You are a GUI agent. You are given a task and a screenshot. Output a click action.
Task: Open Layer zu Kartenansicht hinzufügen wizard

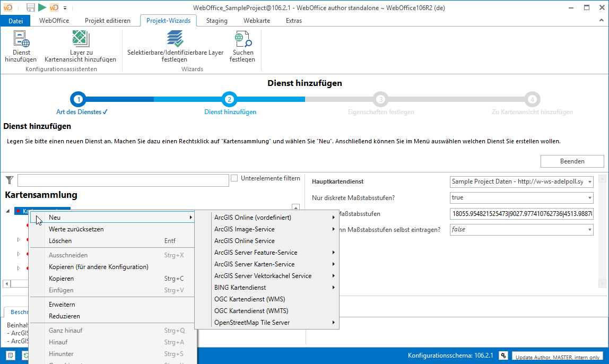tap(80, 40)
